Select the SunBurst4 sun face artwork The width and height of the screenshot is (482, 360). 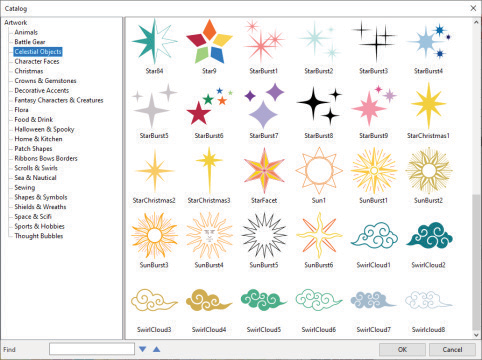point(209,235)
